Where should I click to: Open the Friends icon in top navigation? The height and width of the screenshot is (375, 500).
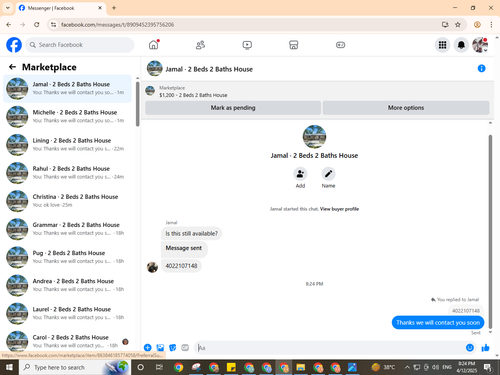click(200, 45)
